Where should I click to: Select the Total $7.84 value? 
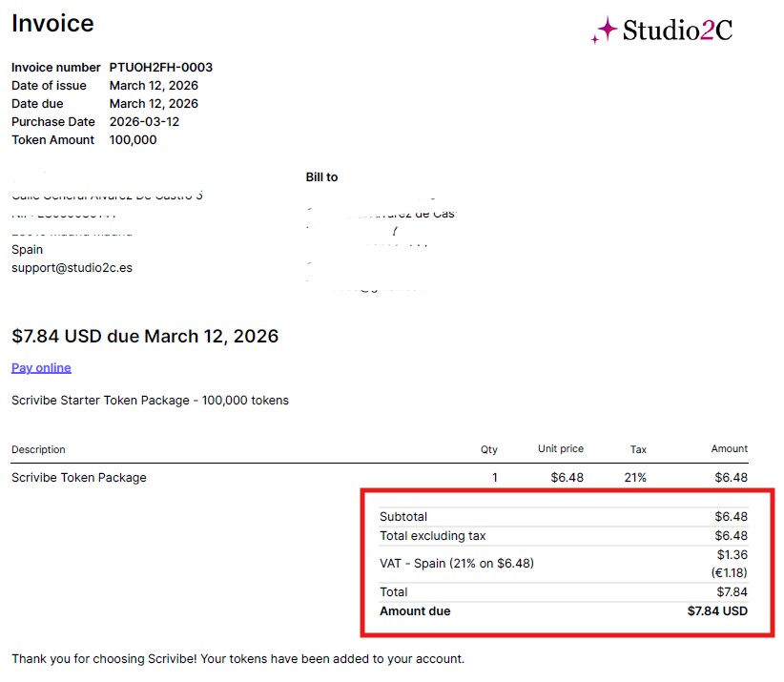coord(732,592)
